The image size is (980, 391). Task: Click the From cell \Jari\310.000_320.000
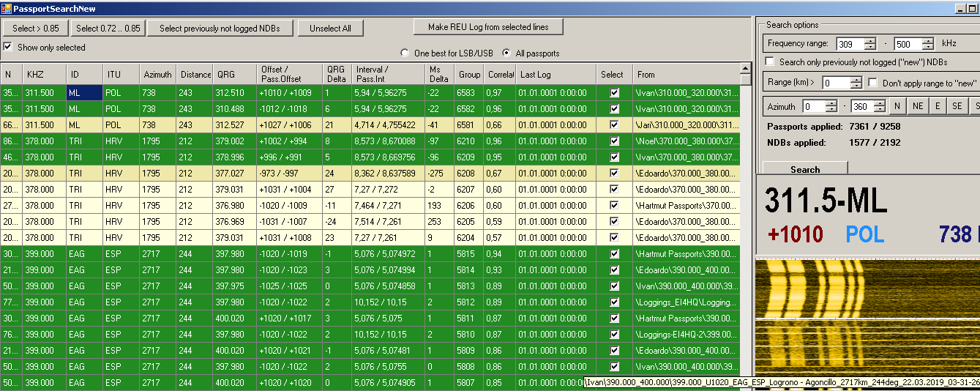687,124
